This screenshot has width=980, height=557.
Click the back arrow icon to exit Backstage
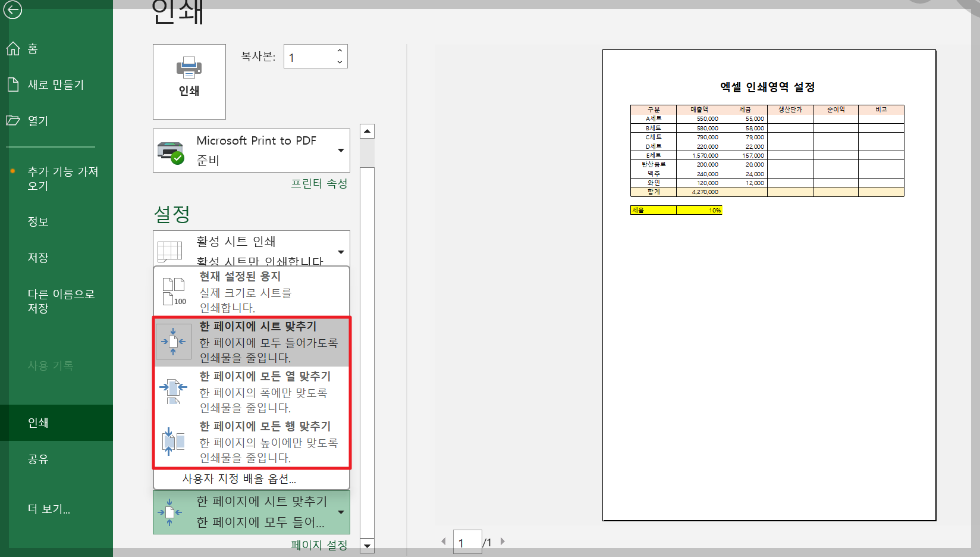click(x=12, y=10)
